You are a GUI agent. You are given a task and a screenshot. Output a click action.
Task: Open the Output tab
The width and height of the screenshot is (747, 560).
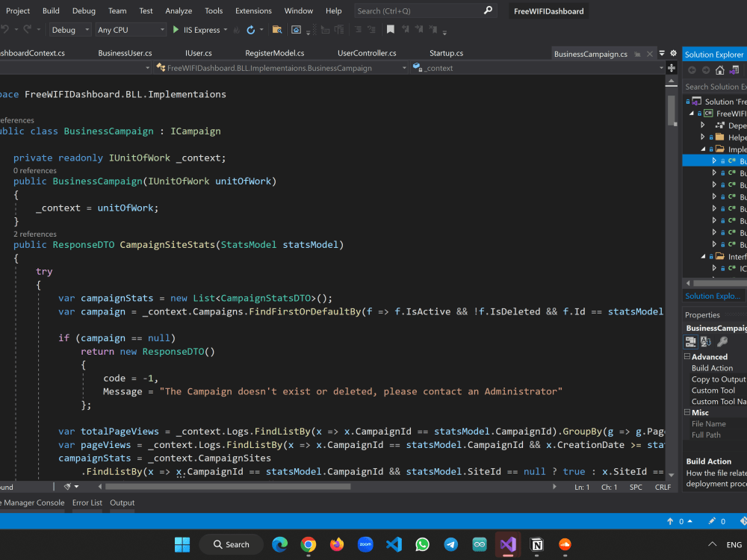click(x=123, y=503)
